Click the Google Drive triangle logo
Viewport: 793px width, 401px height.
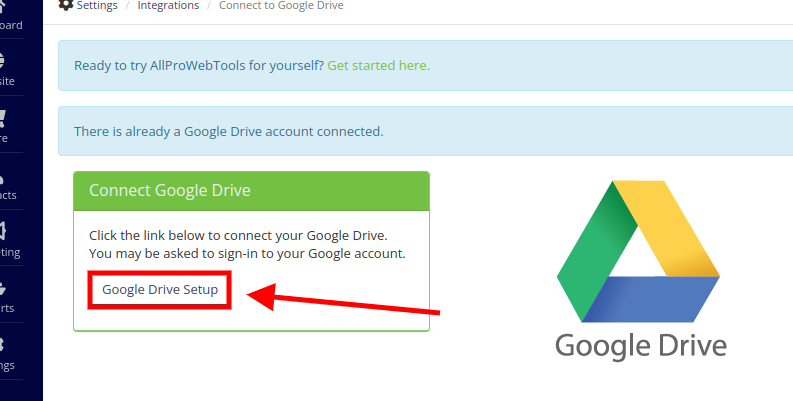click(x=638, y=251)
